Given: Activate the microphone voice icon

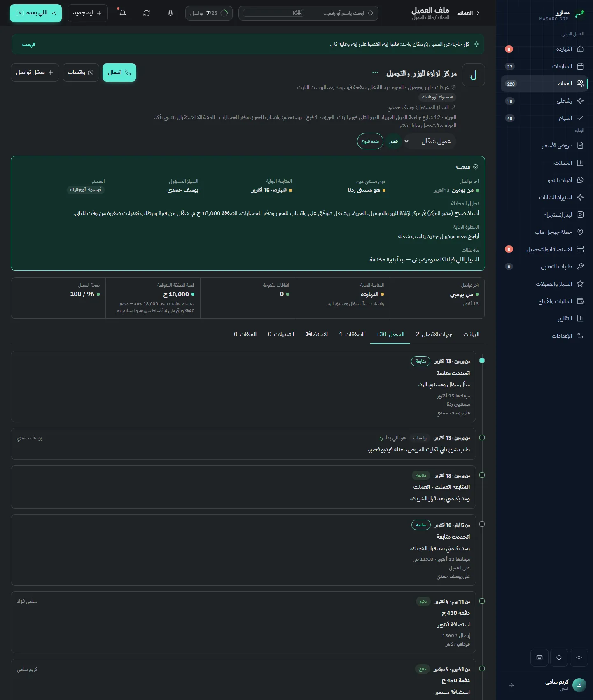Looking at the screenshot, I should [170, 13].
